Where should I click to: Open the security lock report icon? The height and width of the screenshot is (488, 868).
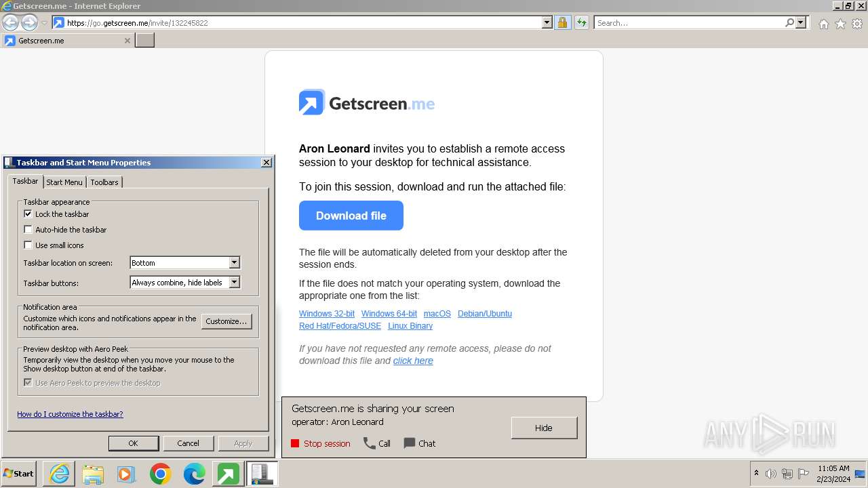[x=562, y=22]
